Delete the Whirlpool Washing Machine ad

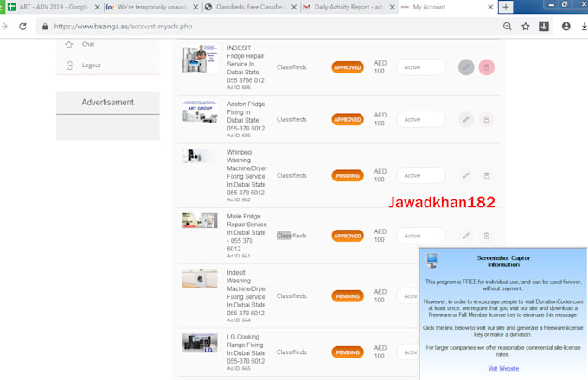coord(486,175)
